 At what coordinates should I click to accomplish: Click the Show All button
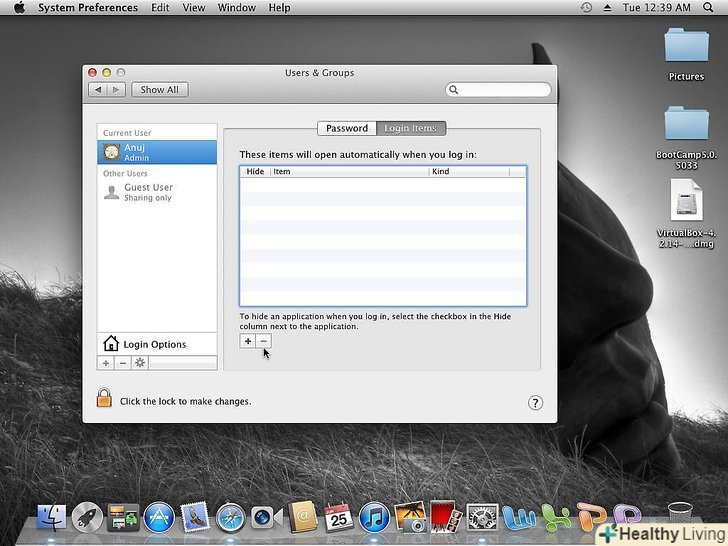(159, 90)
